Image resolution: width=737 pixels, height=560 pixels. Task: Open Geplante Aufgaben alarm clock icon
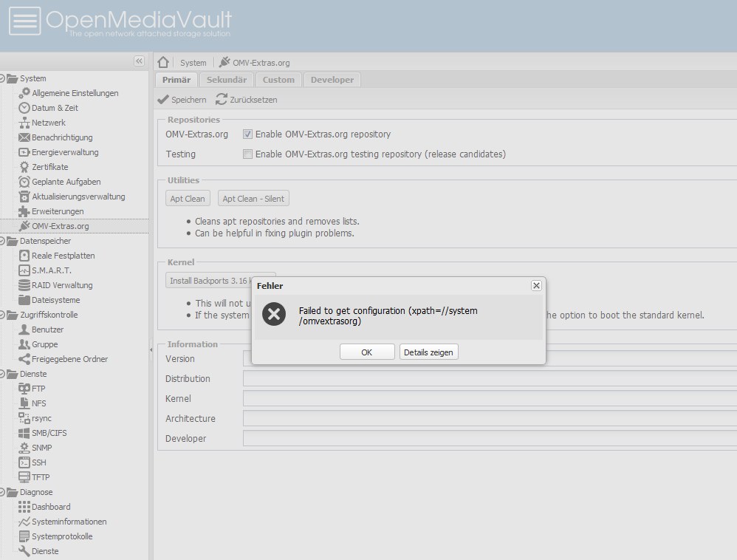24,182
